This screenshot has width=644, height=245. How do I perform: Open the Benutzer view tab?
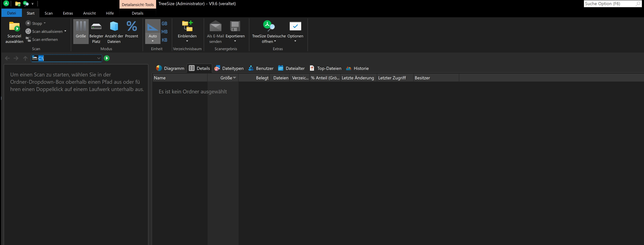point(261,68)
